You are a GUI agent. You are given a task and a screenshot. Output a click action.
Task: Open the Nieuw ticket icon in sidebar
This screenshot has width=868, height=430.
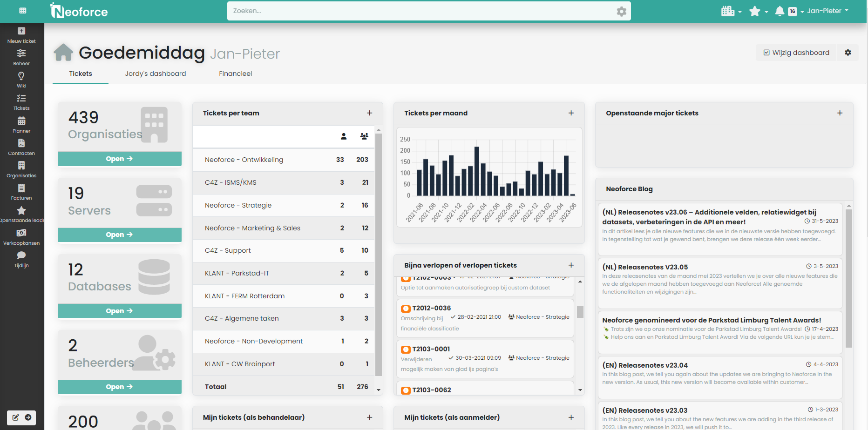21,31
